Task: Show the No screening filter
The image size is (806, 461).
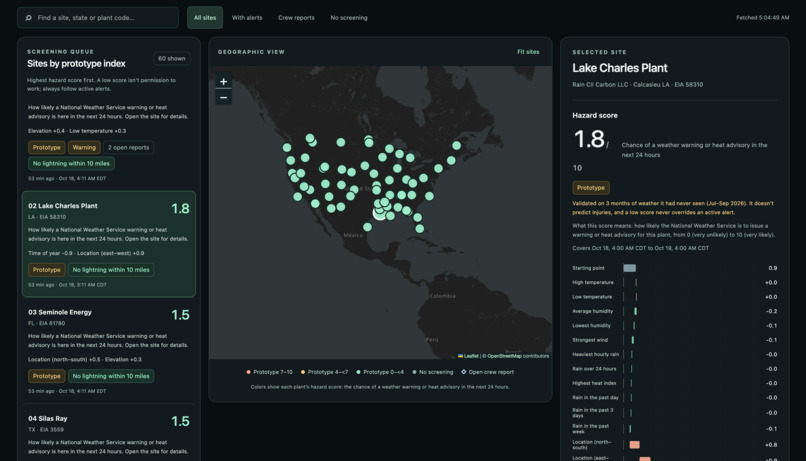Action: point(349,18)
